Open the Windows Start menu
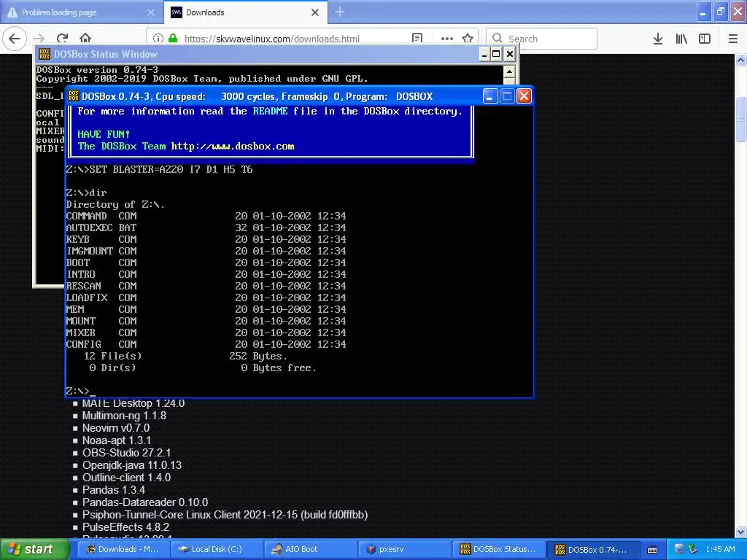The image size is (747, 560). (x=34, y=549)
